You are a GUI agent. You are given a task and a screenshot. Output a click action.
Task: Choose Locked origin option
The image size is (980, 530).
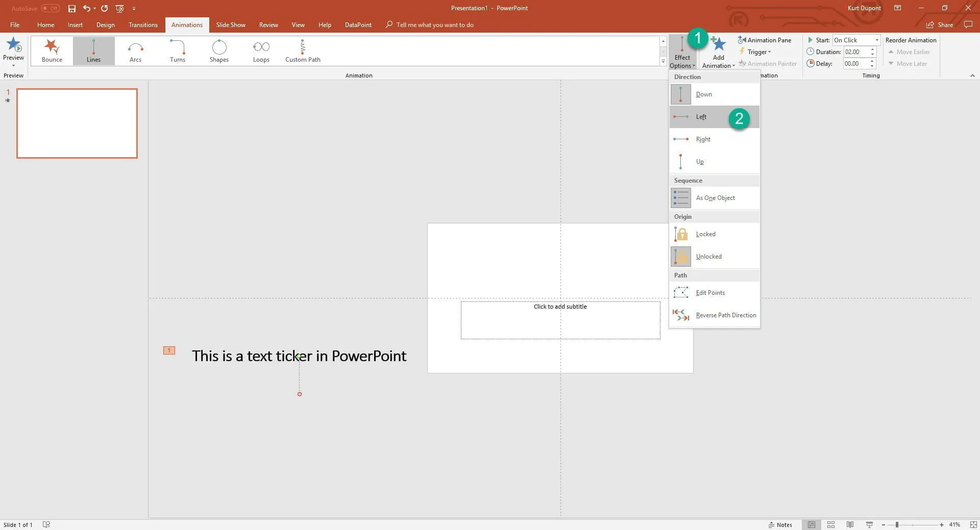715,234
